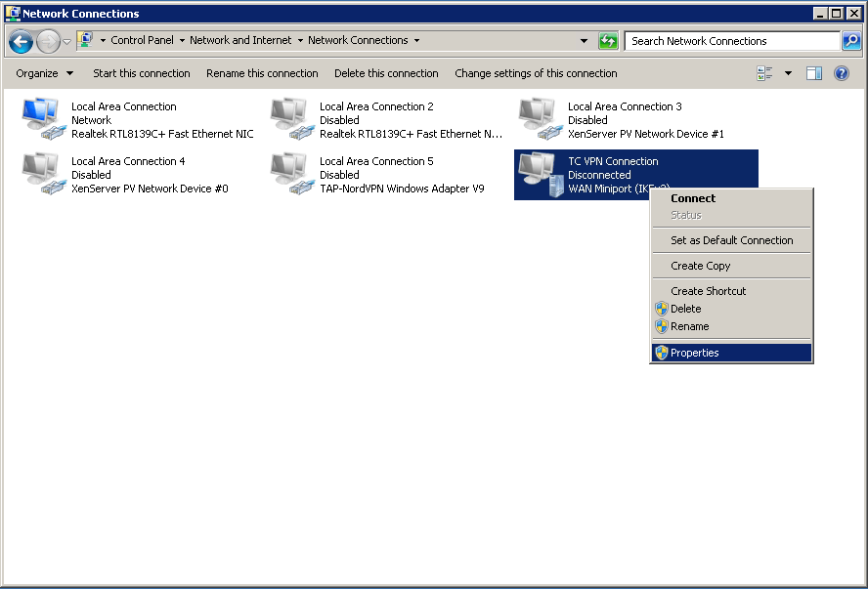Open the Help question mark icon
Image resolution: width=868 pixels, height=589 pixels.
841,73
